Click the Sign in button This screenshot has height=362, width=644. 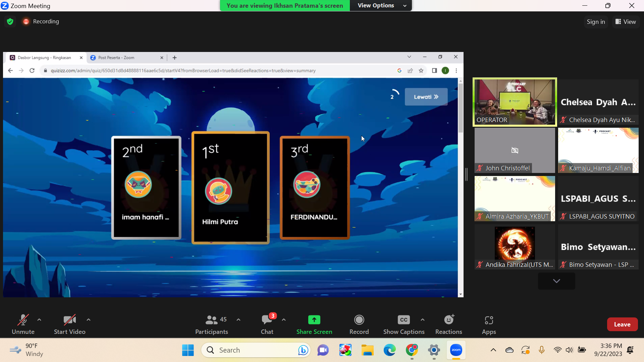[x=596, y=21]
